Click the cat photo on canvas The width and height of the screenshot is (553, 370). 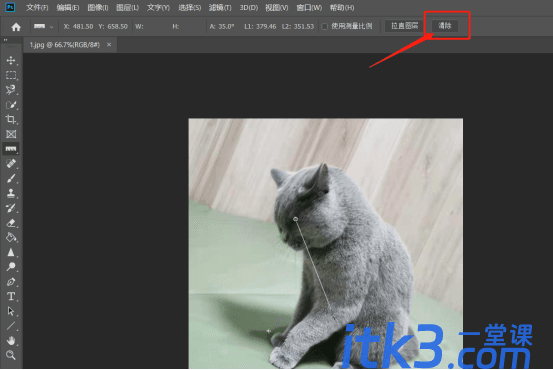(x=326, y=243)
